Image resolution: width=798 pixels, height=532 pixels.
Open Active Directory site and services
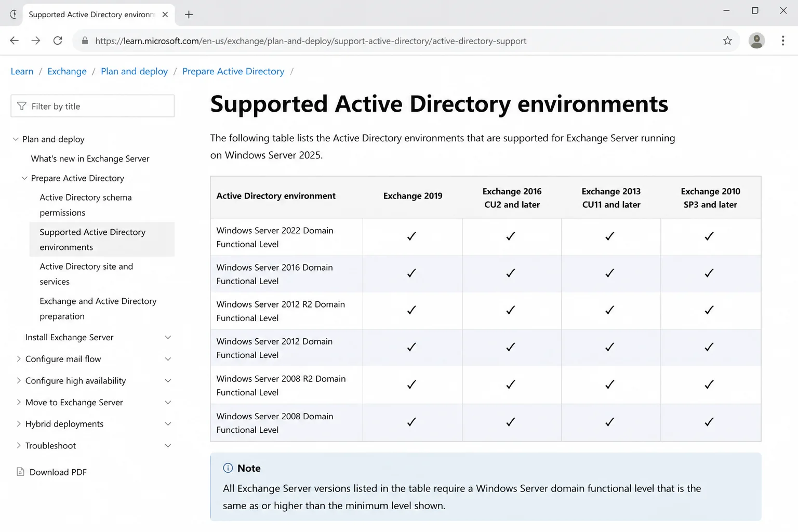coord(86,274)
